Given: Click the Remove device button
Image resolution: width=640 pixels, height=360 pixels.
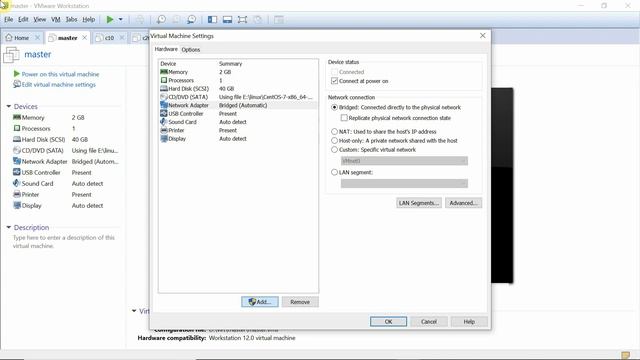Looking at the screenshot, I should click(300, 302).
